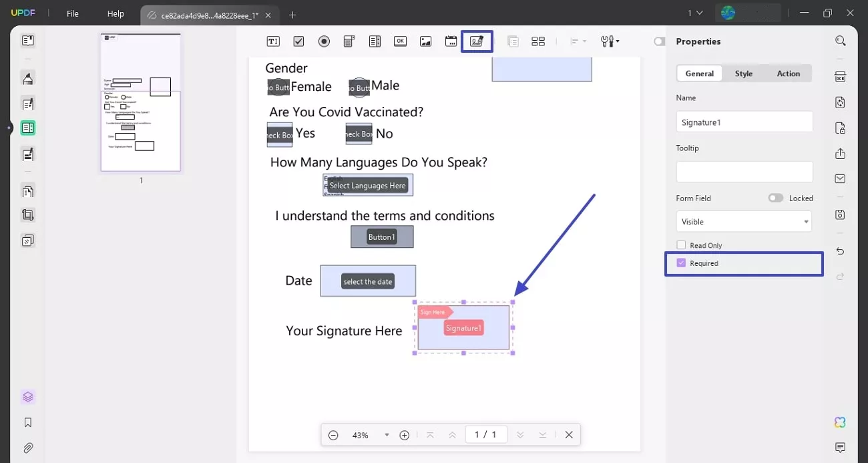Open the Edit PDF sidebar tool
868x463 pixels.
click(x=27, y=104)
